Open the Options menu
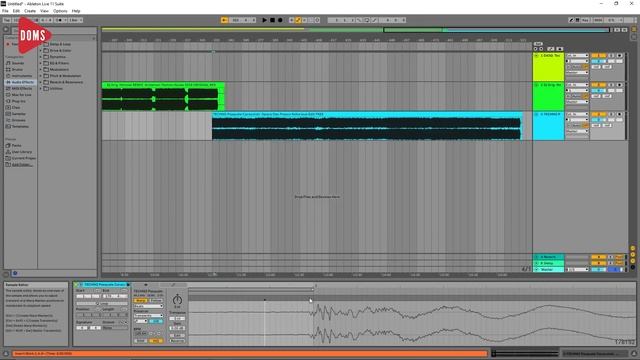The width and height of the screenshot is (640, 360). (60, 11)
